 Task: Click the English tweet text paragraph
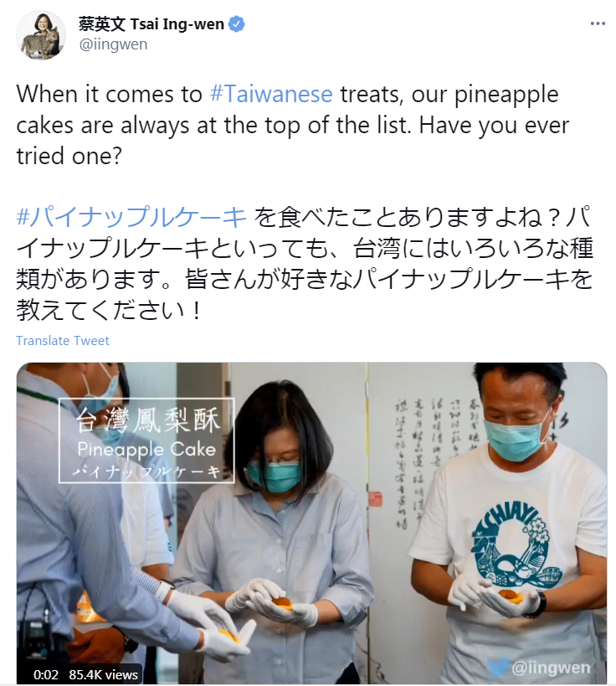[x=293, y=125]
